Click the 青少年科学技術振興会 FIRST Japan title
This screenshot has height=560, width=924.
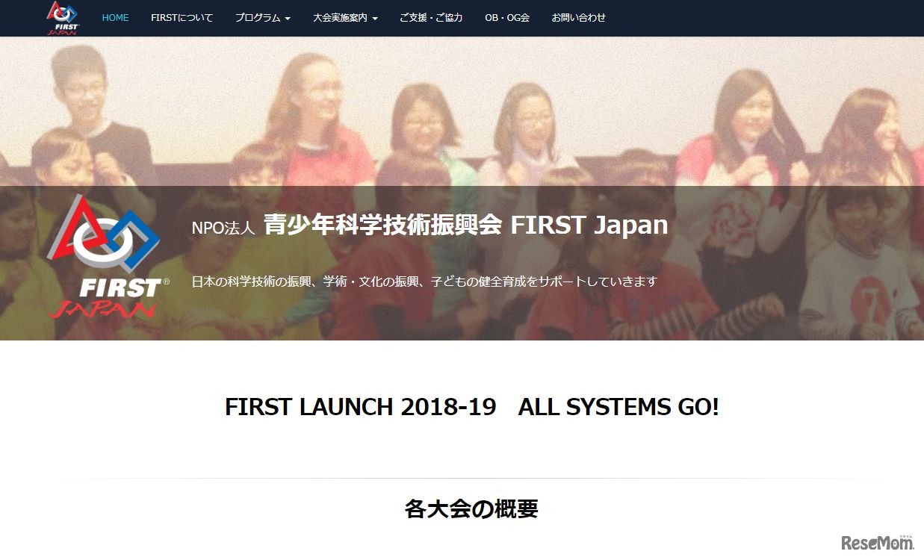point(465,225)
